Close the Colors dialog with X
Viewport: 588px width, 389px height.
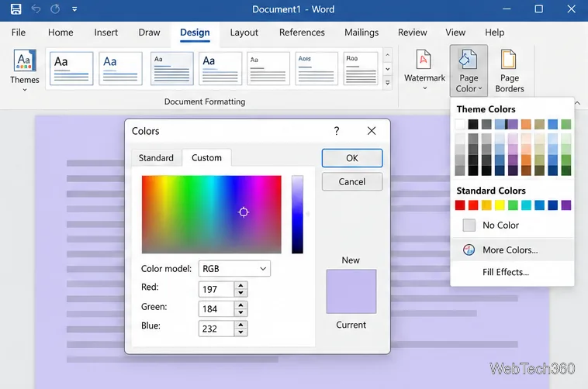click(x=372, y=131)
